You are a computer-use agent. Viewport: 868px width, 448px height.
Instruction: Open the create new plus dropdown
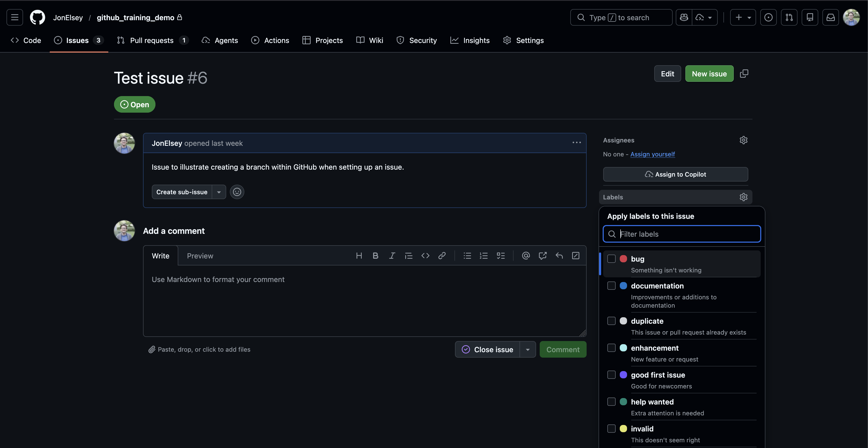pos(743,18)
